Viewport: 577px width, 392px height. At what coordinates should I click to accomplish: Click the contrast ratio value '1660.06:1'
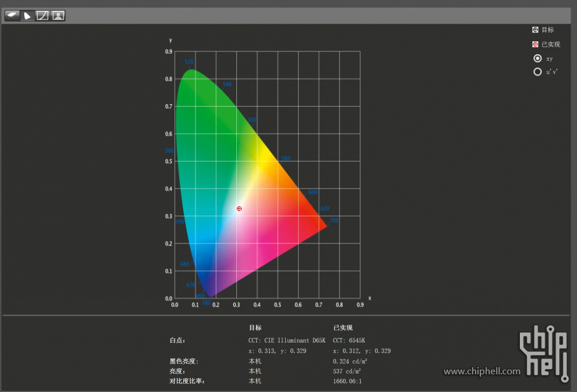pyautogui.click(x=347, y=381)
